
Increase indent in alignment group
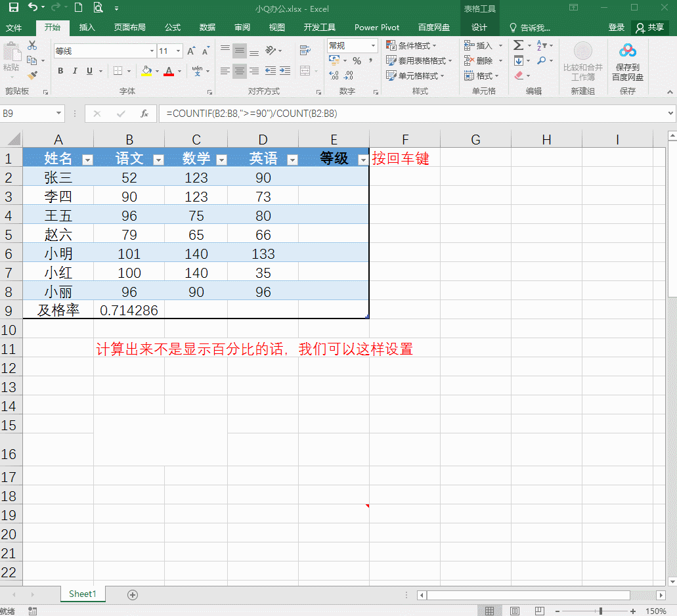(x=285, y=71)
